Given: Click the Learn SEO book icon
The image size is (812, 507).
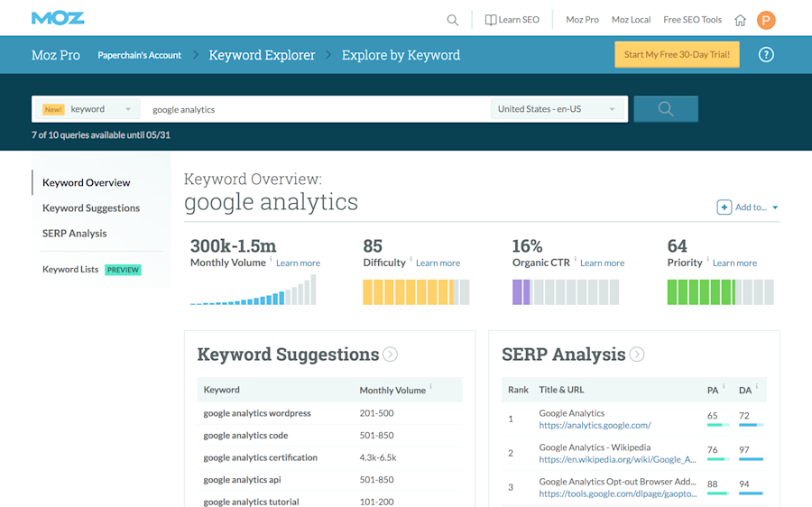Looking at the screenshot, I should coord(491,20).
